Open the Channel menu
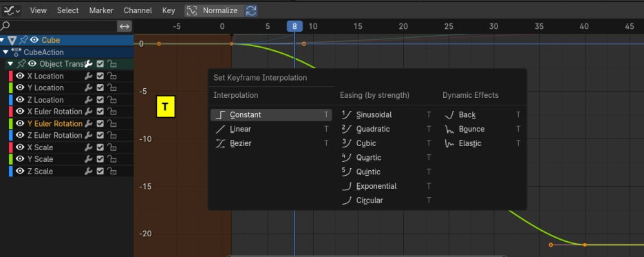The image size is (644, 257). (x=138, y=11)
